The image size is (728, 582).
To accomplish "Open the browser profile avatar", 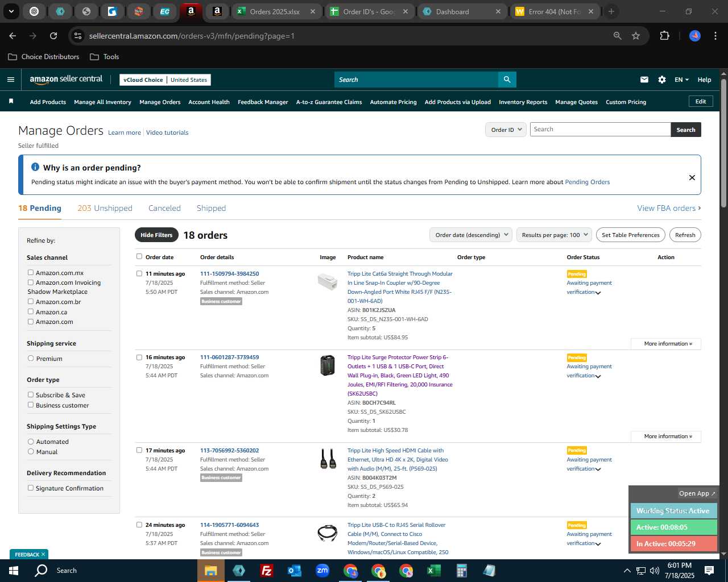I will (x=695, y=36).
